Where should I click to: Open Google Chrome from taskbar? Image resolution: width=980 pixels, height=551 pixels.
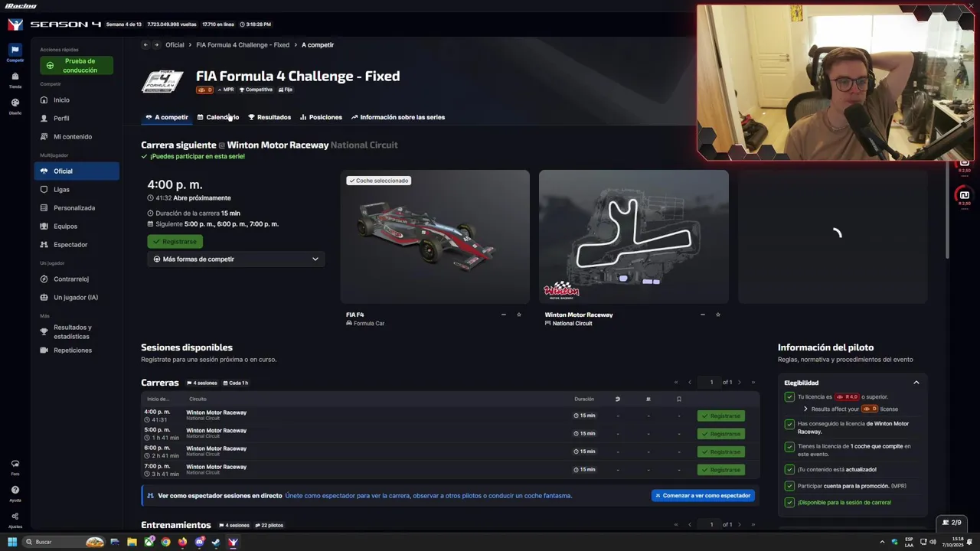point(165,542)
